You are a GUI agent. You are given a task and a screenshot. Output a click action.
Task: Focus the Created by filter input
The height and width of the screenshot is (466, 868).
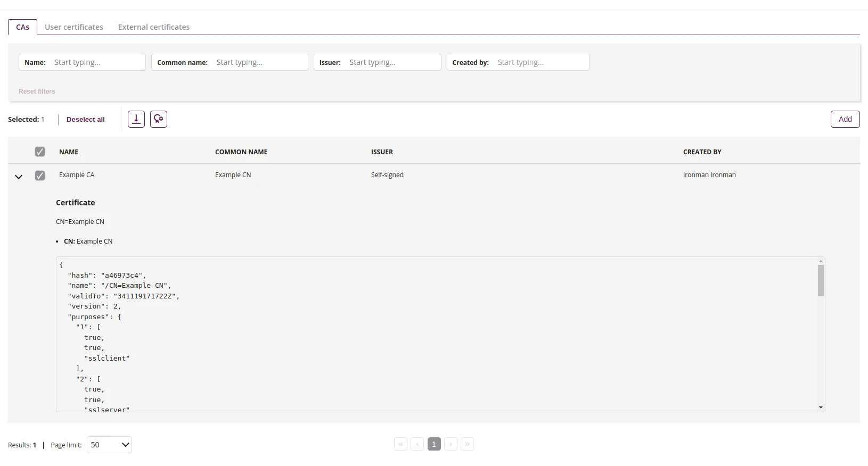(518, 62)
